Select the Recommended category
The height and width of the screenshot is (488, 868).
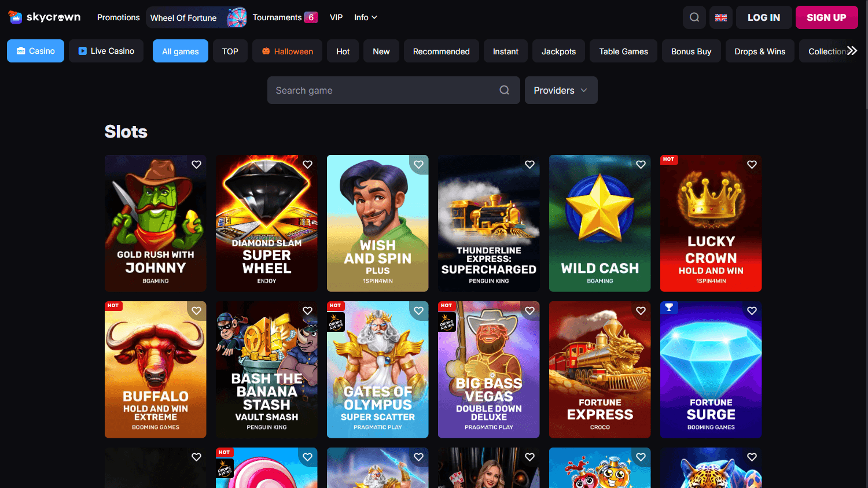(x=441, y=51)
